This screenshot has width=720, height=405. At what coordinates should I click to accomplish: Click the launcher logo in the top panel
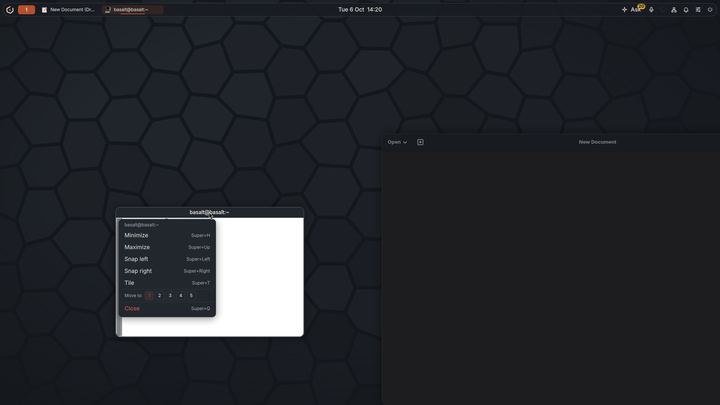(10, 10)
